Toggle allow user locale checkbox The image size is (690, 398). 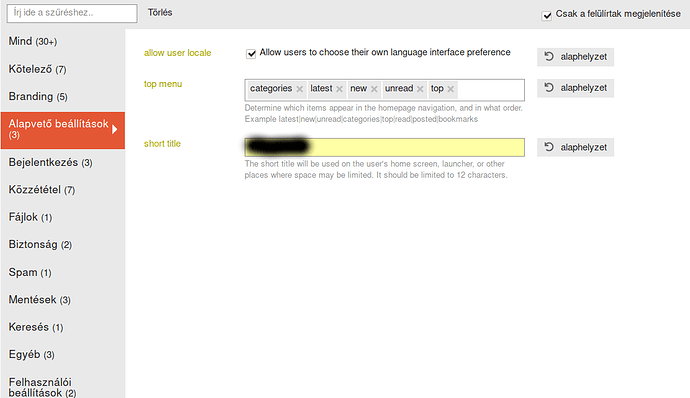pos(251,54)
